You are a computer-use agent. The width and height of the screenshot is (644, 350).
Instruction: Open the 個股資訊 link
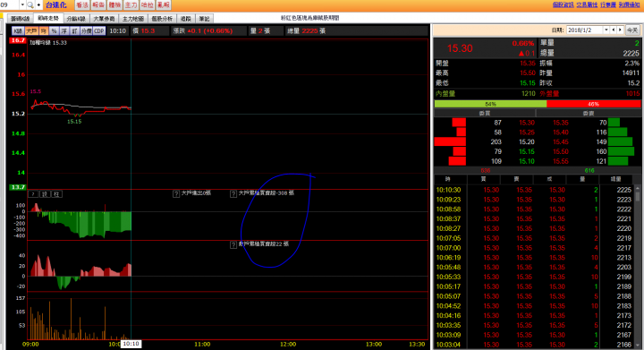563,5
